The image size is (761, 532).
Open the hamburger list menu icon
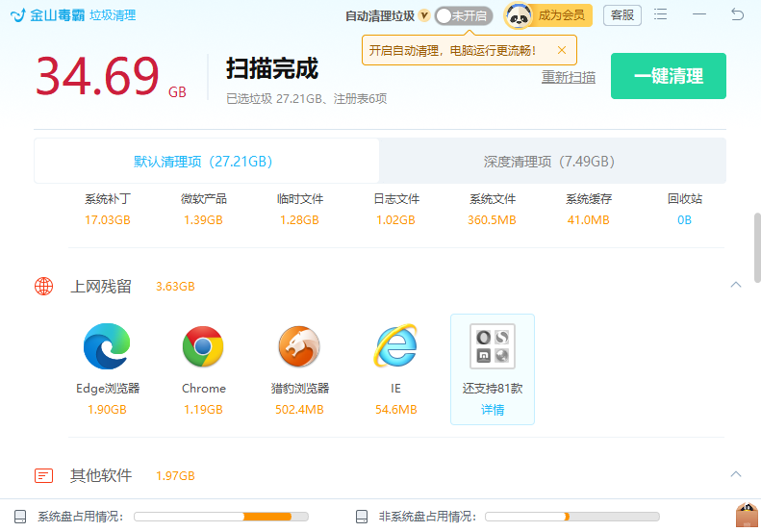[660, 14]
